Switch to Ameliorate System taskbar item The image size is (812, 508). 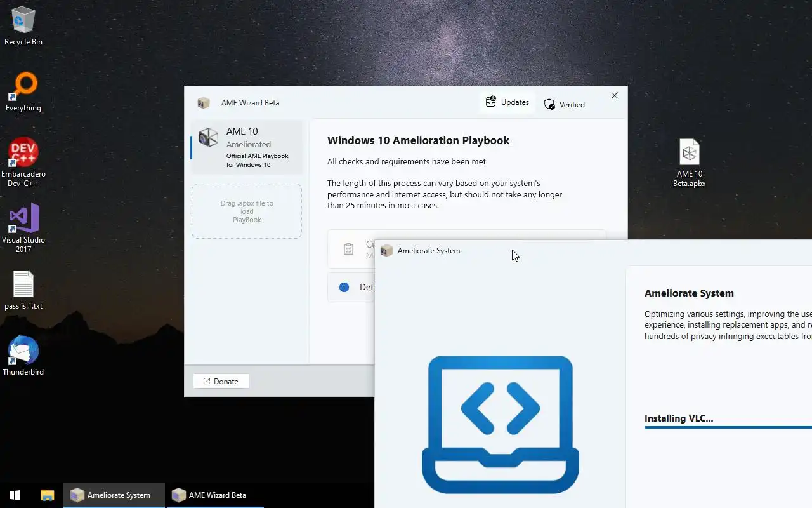(x=114, y=495)
